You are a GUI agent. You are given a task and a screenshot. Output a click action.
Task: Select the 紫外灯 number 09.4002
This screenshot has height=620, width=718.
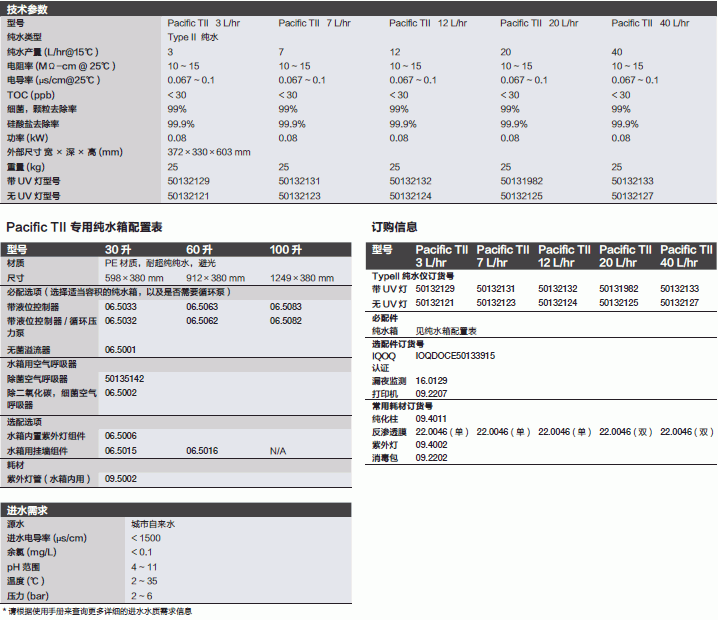pyautogui.click(x=431, y=445)
